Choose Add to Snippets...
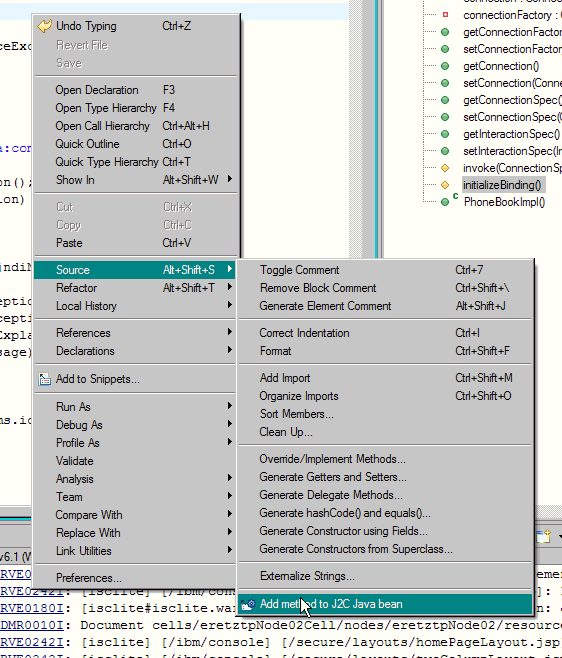Viewport: 562px width, 658px height. (x=135, y=379)
